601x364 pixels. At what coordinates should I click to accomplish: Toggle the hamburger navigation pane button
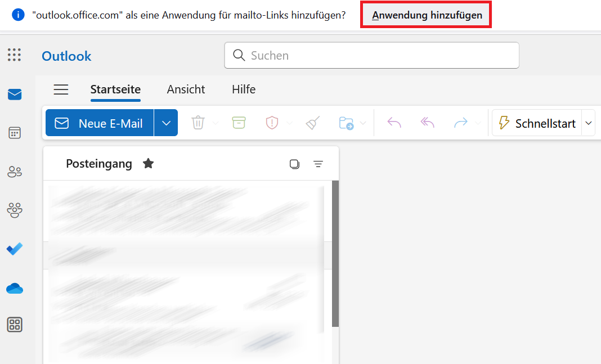[61, 89]
